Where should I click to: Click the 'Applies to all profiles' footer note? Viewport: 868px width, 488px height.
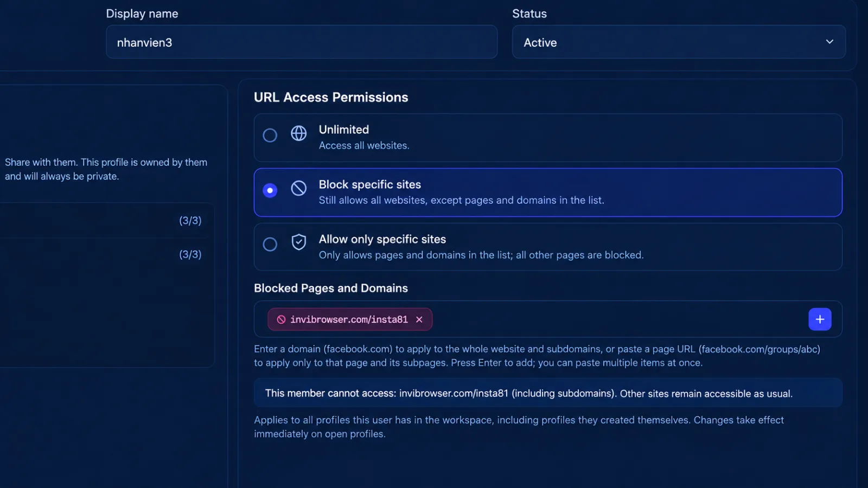click(x=519, y=427)
